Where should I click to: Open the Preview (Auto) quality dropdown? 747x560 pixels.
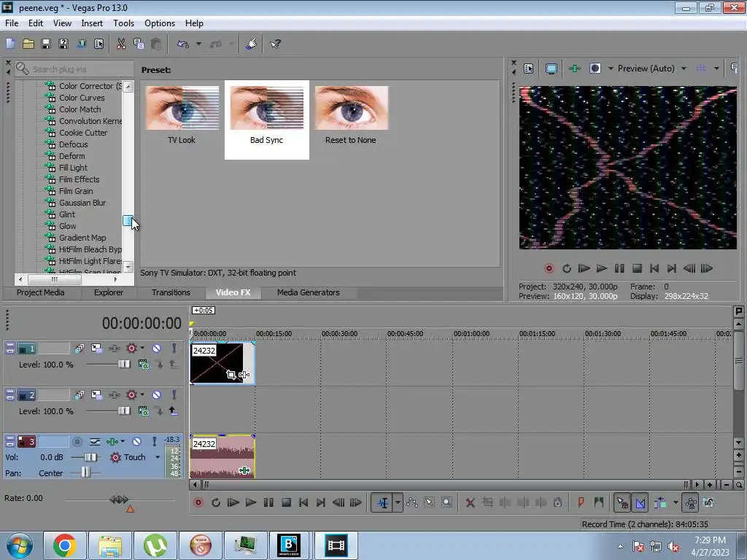pos(684,69)
